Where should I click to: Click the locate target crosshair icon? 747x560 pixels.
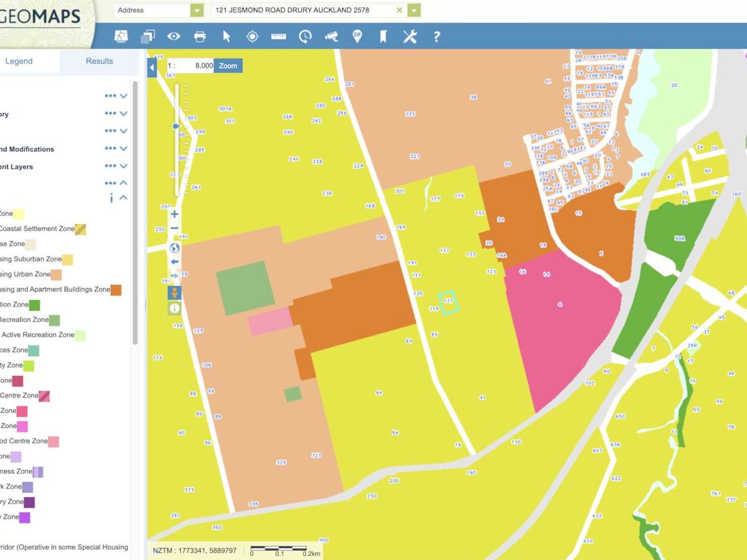pyautogui.click(x=252, y=37)
